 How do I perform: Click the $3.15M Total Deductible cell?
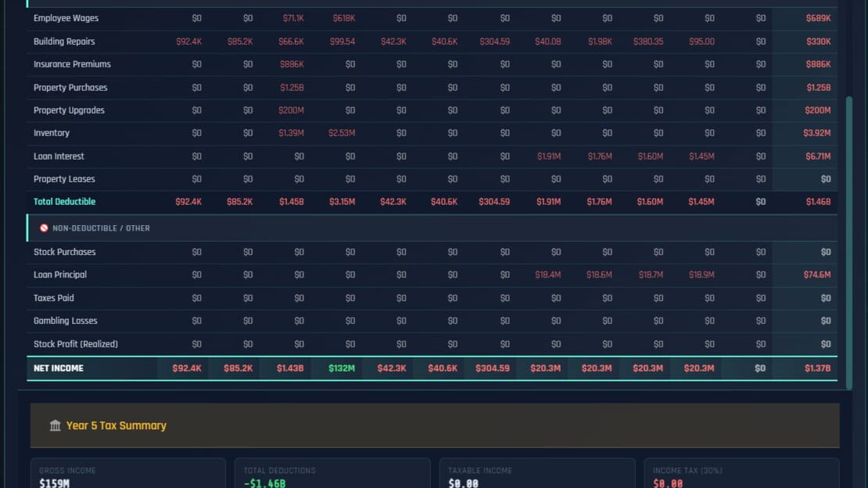tap(342, 202)
